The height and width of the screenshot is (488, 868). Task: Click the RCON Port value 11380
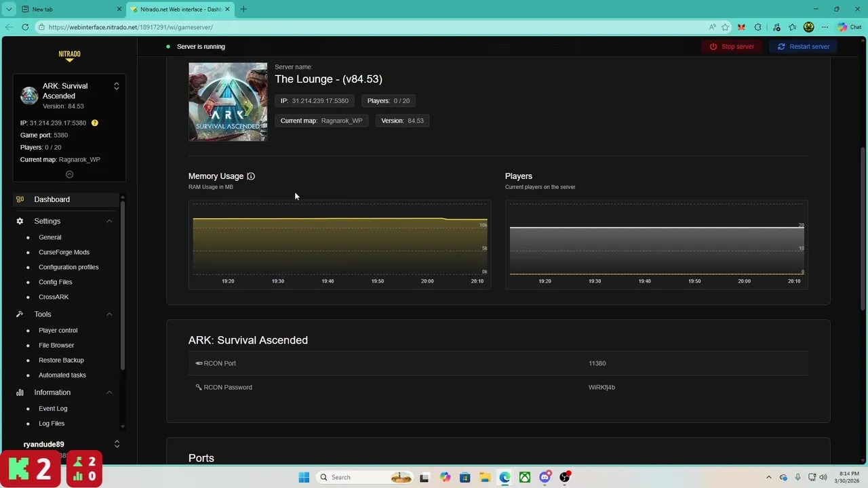(597, 363)
